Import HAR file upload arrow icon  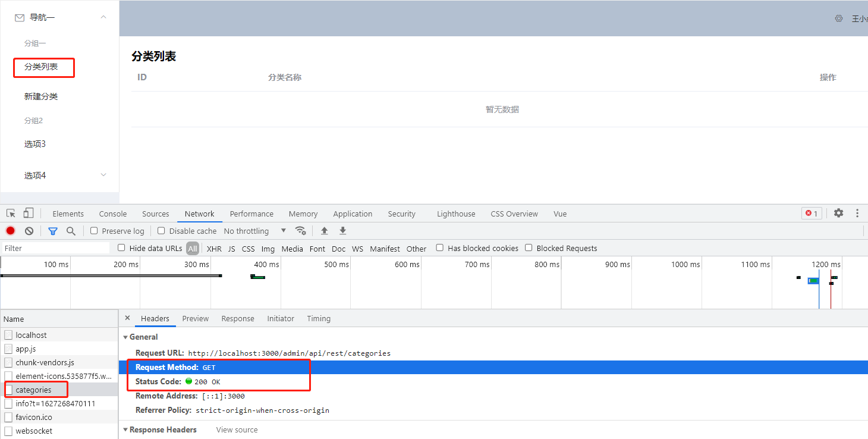pyautogui.click(x=325, y=231)
